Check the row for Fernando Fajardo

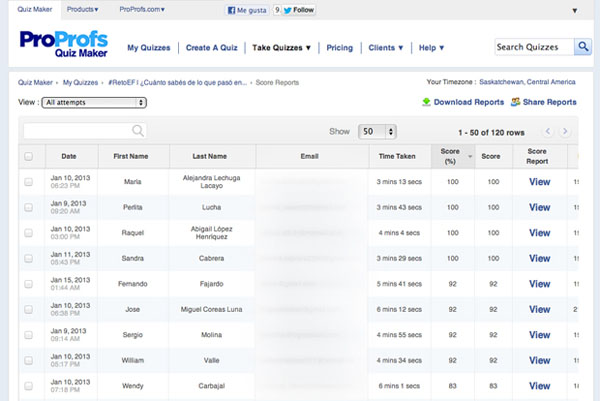click(x=29, y=284)
